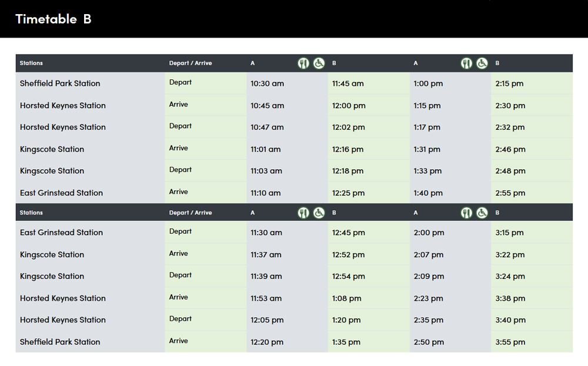Click the 12:05 pm Horsted Keynes departure
The width and height of the screenshot is (588, 366).
(267, 320)
